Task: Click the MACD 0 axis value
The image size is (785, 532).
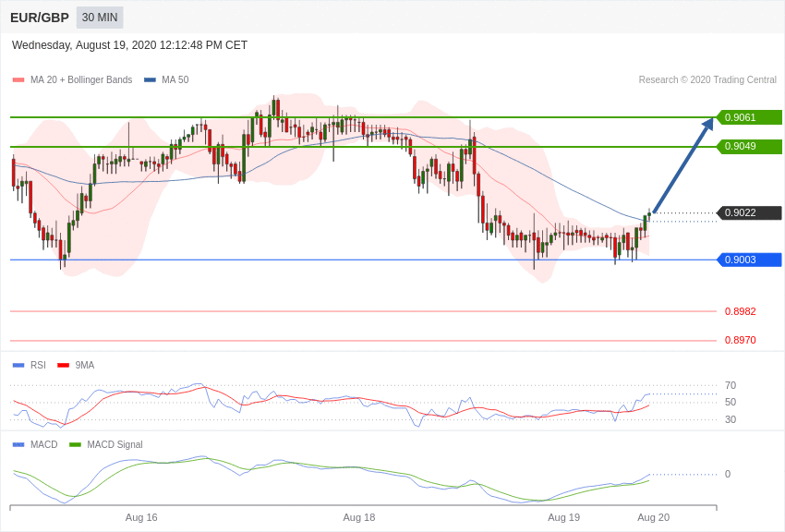Action: click(728, 474)
